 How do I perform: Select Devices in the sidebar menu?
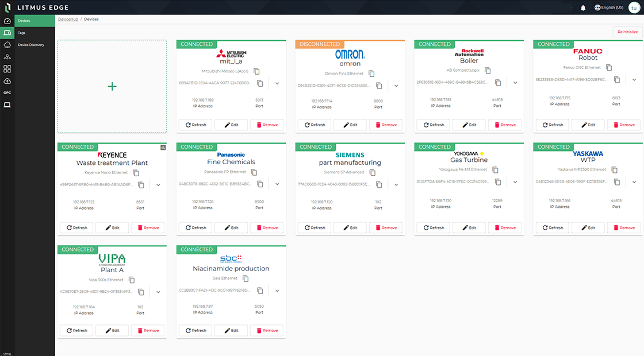[34, 21]
